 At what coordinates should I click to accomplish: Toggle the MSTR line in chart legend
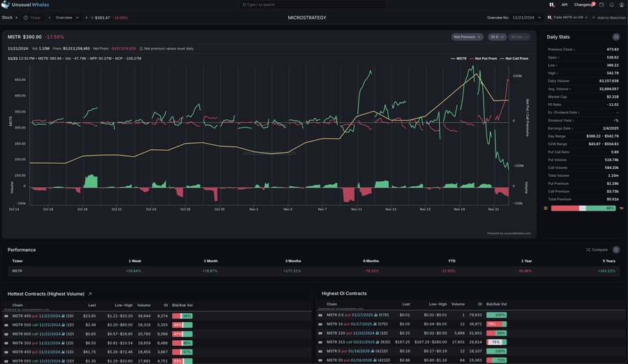(x=458, y=59)
